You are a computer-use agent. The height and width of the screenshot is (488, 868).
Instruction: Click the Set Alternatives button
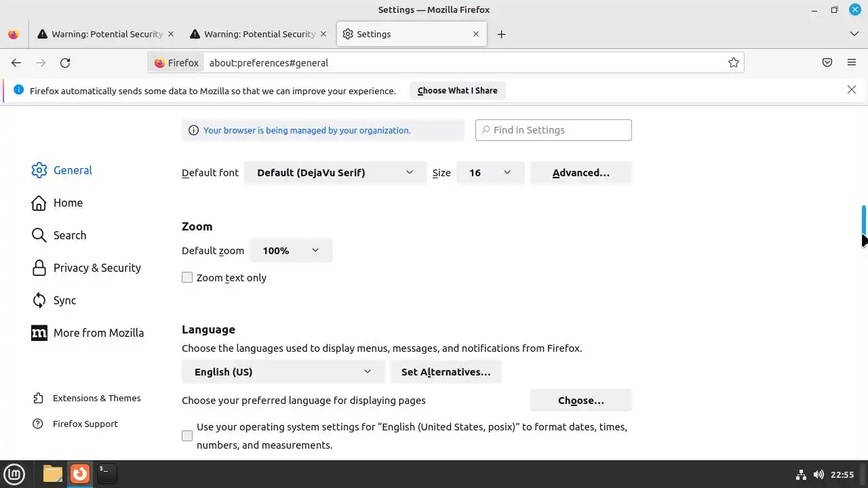pyautogui.click(x=446, y=372)
